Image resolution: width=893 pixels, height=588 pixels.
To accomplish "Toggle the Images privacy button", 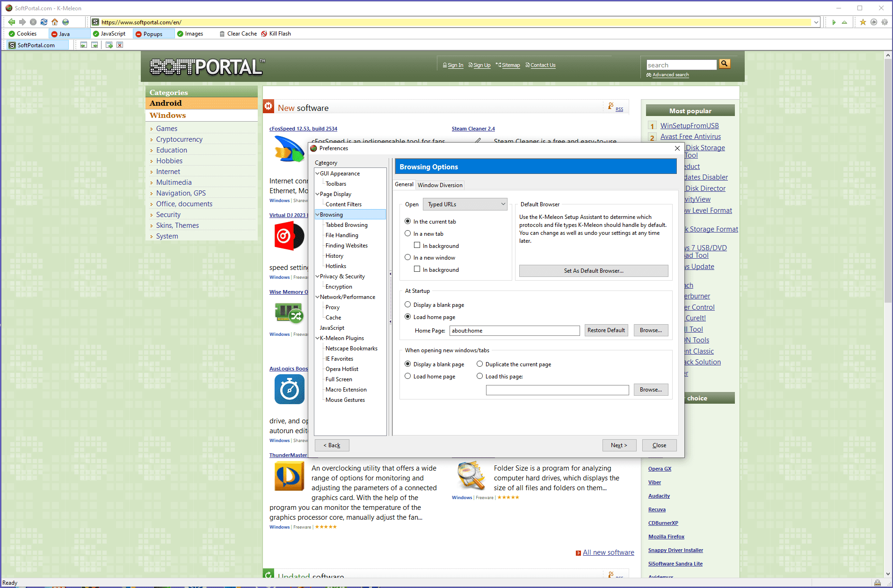I will pyautogui.click(x=190, y=34).
